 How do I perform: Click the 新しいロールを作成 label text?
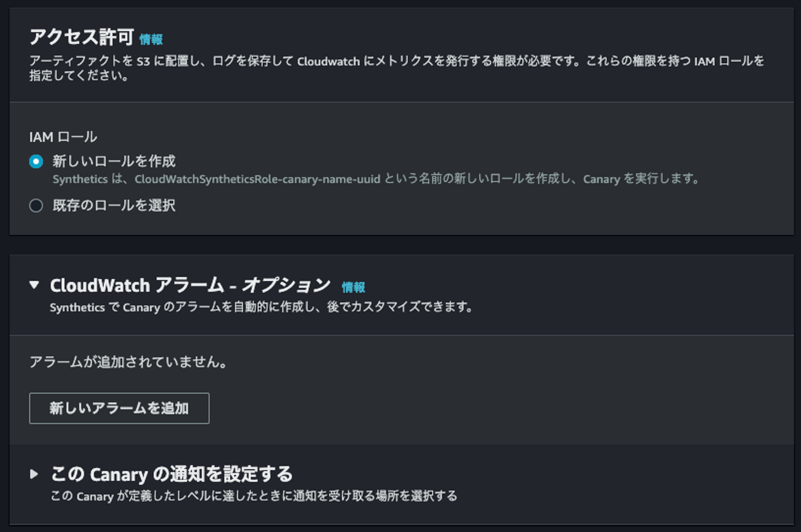[114, 161]
